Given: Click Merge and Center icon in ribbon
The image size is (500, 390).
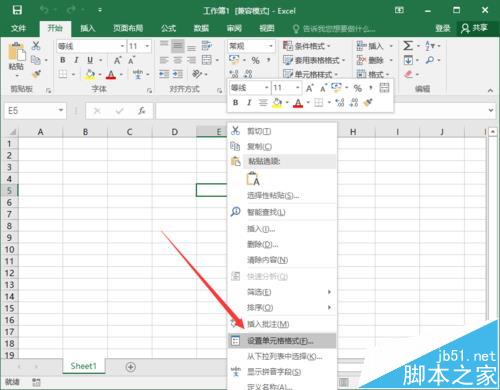Looking at the screenshot, I should pos(207,60).
